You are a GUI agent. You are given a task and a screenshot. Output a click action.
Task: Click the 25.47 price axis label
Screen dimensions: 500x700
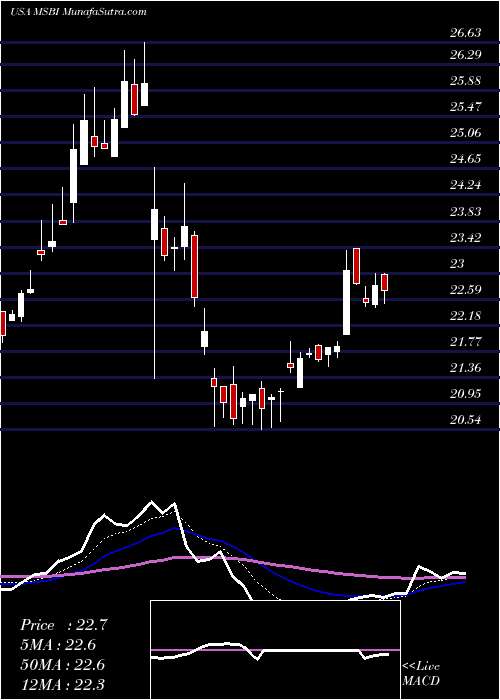pos(466,107)
